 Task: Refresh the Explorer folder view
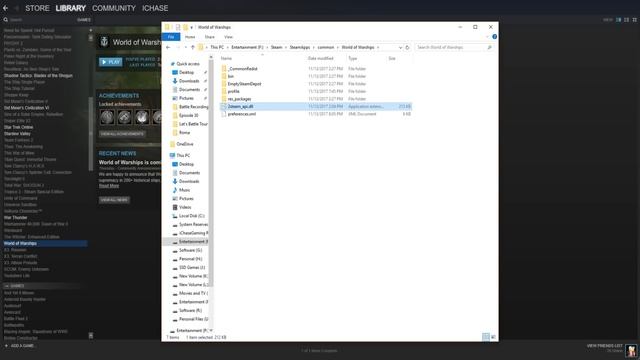point(407,47)
